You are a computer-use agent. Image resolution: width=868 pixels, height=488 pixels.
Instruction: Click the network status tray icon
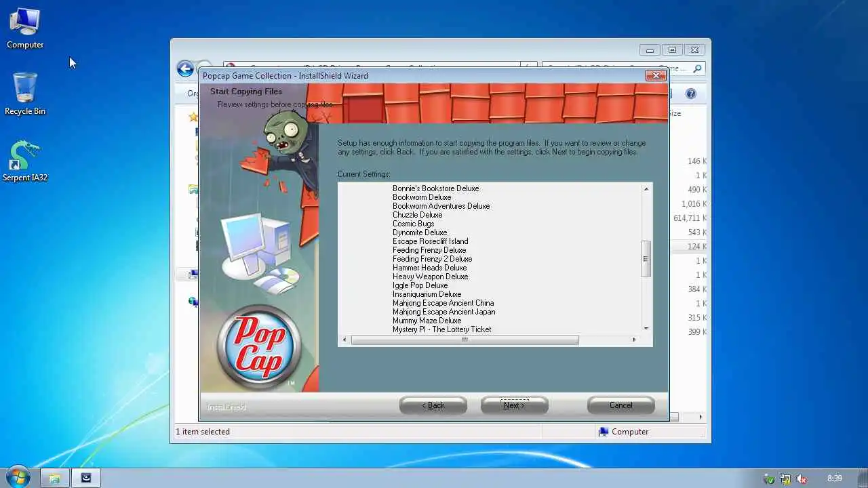[x=785, y=479]
